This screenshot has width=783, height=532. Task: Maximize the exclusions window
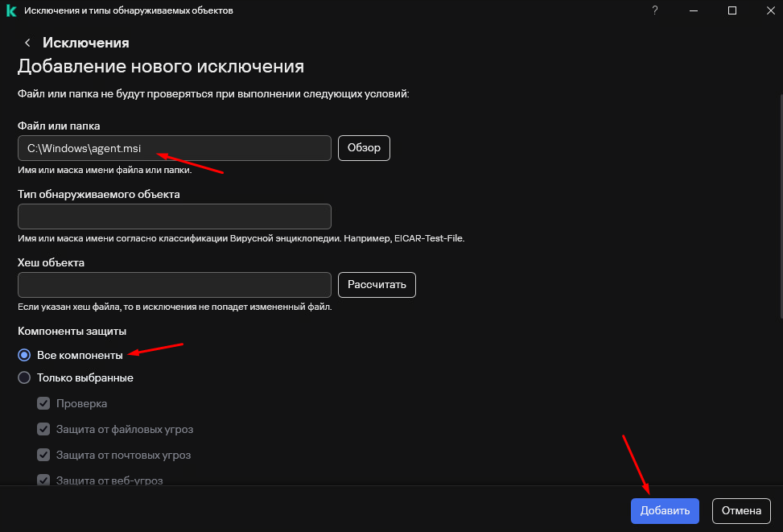[732, 10]
